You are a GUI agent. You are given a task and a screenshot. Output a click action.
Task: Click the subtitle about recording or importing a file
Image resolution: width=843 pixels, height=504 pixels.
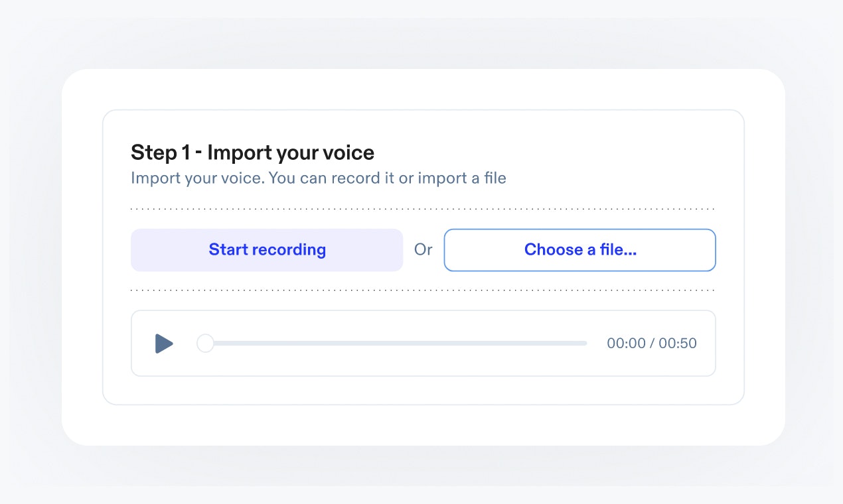(318, 178)
